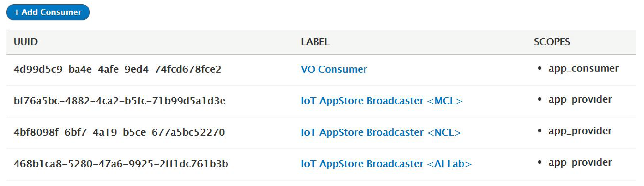This screenshot has width=644, height=186.
Task: Click app_provider scope in the MCL row
Action: [x=580, y=100]
